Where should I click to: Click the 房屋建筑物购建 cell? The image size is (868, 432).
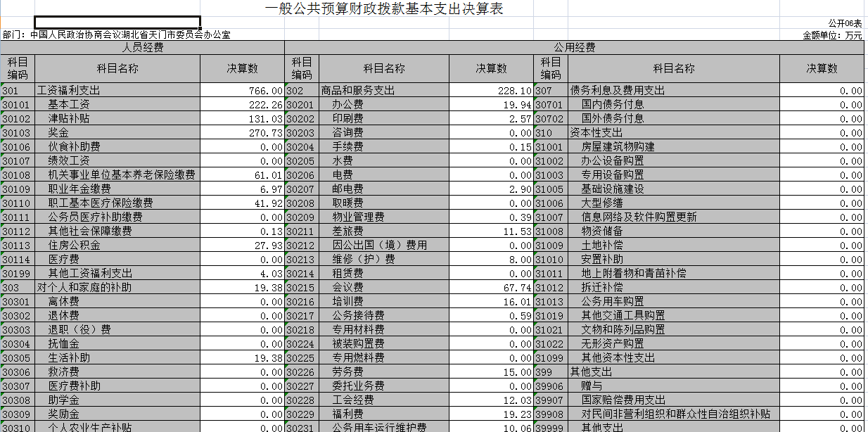pyautogui.click(x=674, y=147)
